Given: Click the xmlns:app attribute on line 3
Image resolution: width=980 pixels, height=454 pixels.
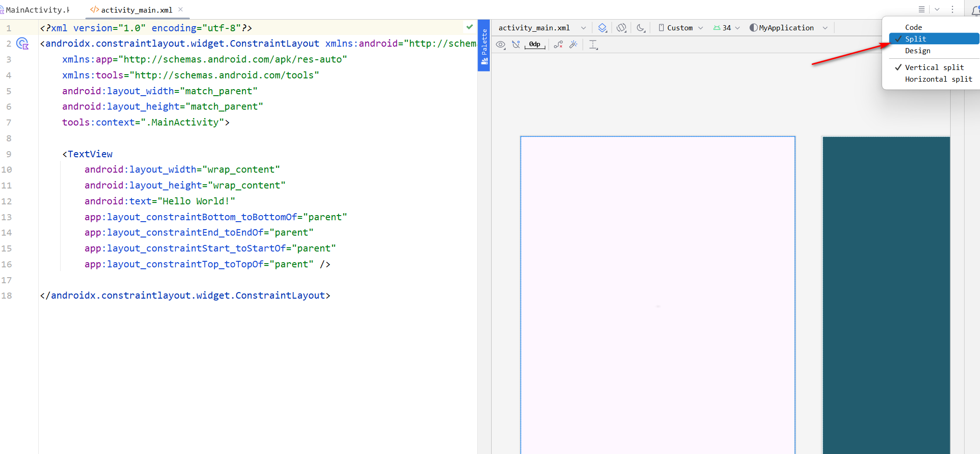Looking at the screenshot, I should click(x=205, y=59).
